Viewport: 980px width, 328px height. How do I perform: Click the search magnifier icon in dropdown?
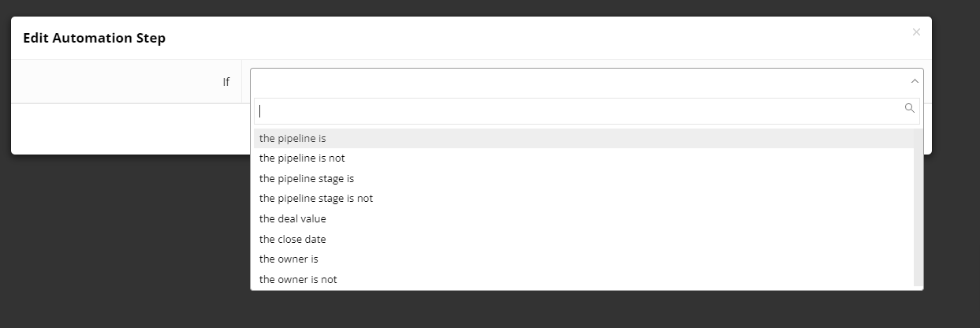click(909, 109)
